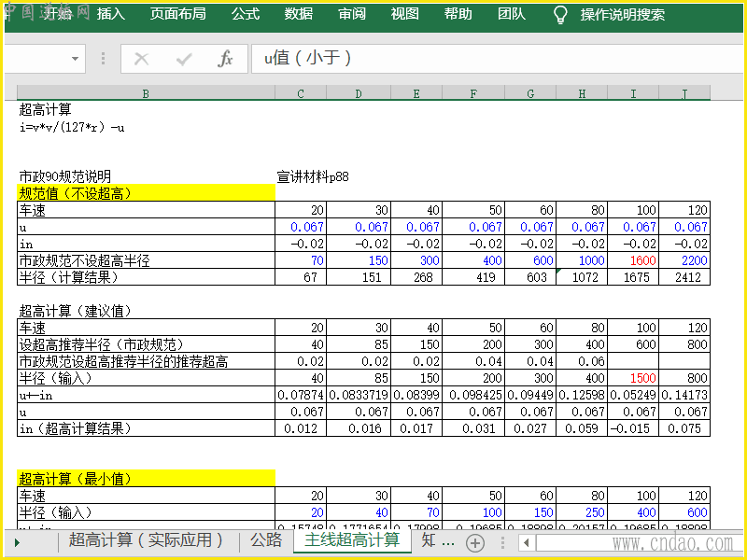The width and height of the screenshot is (747, 560).
Task: Select column D header
Action: 359,92
